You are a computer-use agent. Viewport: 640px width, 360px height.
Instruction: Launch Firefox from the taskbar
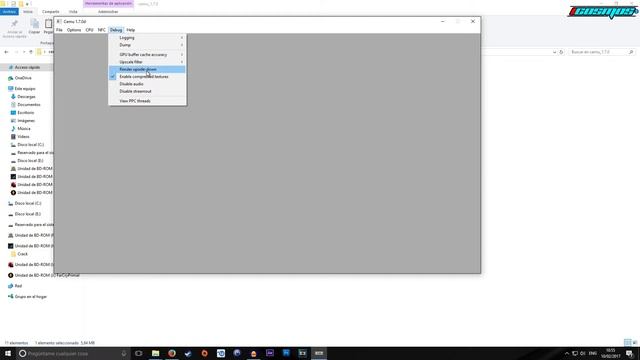click(x=172, y=353)
